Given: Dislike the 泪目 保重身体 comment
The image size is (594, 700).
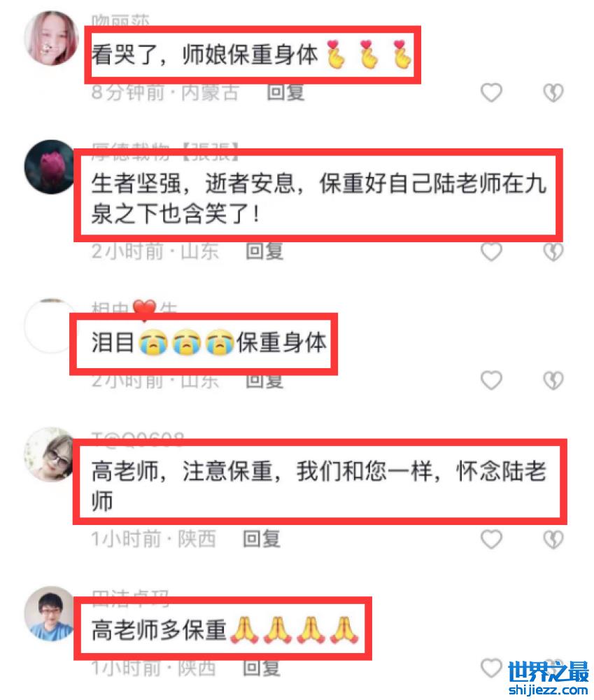Looking at the screenshot, I should pos(553,380).
